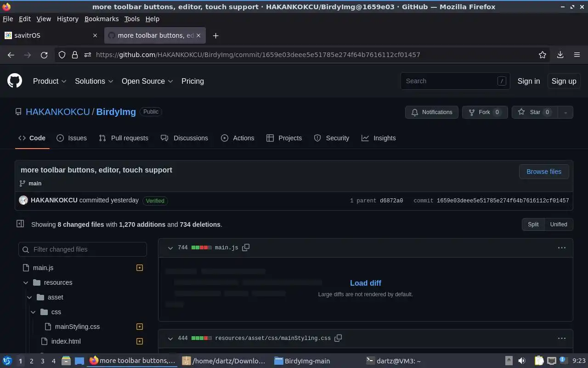
Task: Collapse the main.js diff with chevron
Action: (170, 248)
